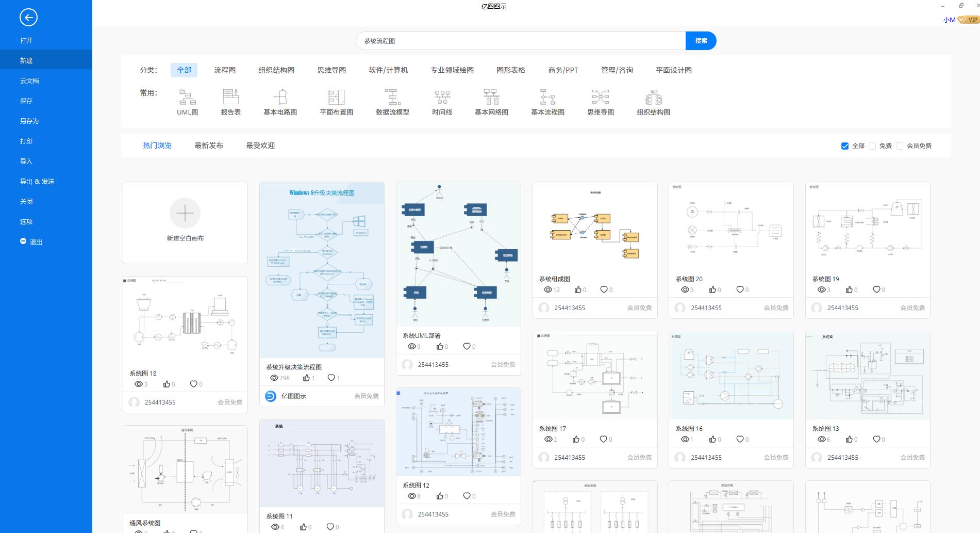
Task: Uncheck the 全部 filter checkbox
Action: point(844,146)
